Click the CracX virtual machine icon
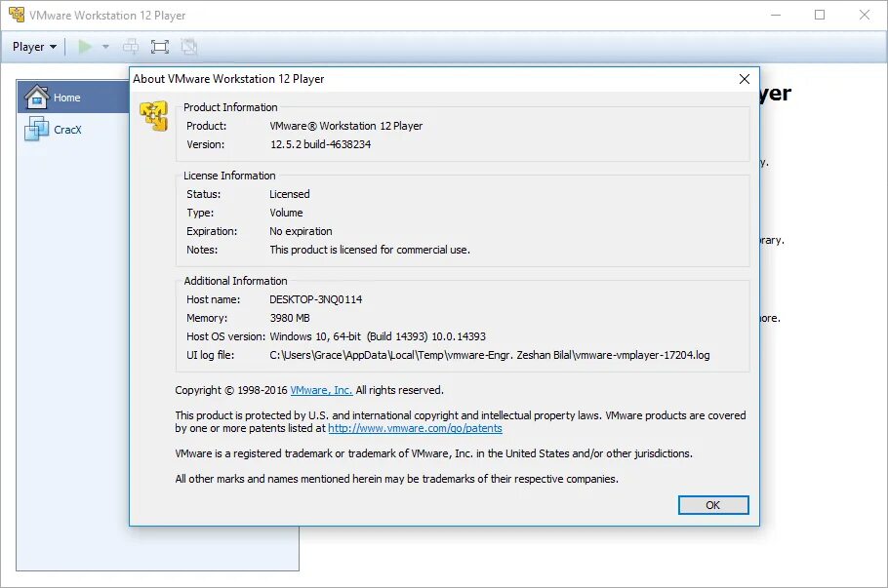 point(36,129)
